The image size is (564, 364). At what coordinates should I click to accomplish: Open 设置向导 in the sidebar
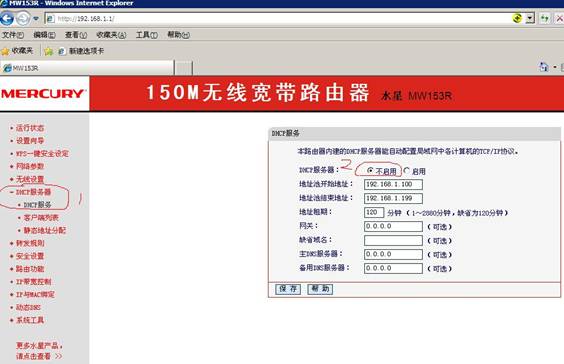coord(30,141)
